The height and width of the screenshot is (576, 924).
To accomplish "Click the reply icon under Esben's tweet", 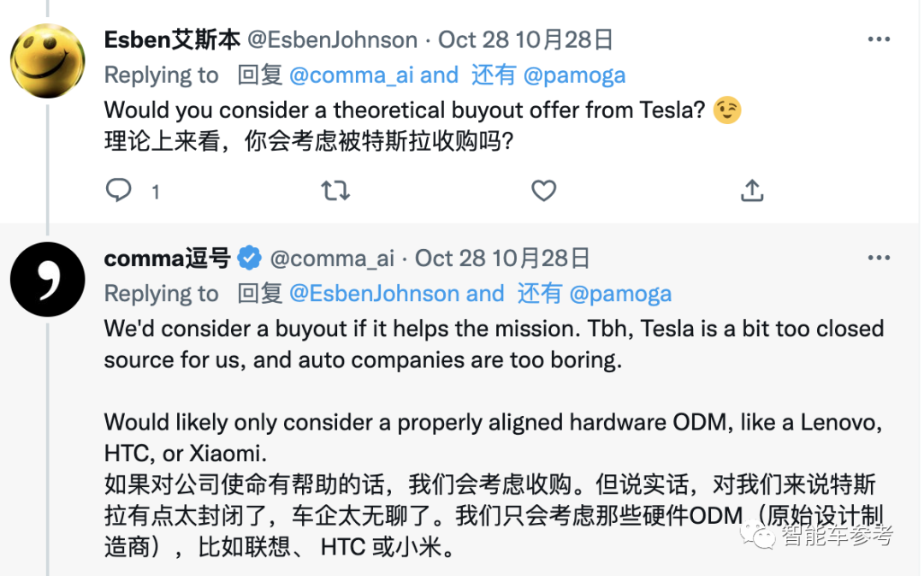I will click(118, 190).
